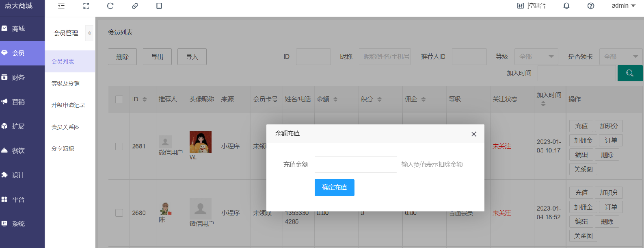Open the notification bell
644x248 pixels.
pyautogui.click(x=566, y=6)
